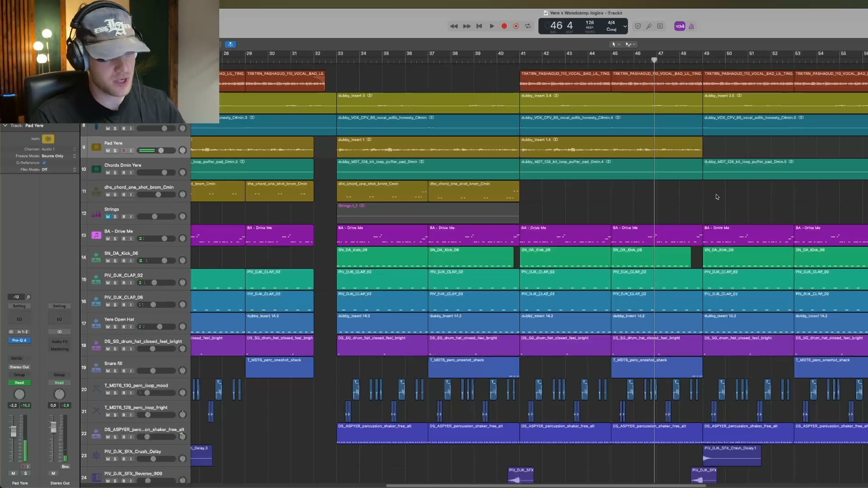The height and width of the screenshot is (488, 868).
Task: Click the fast forward transport button
Action: 467,26
